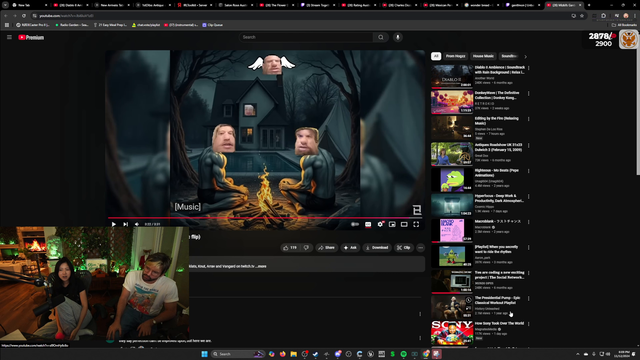Like the video with 119 likes

coord(290,247)
